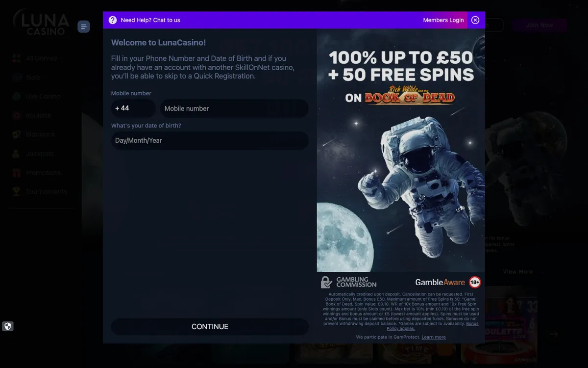The height and width of the screenshot is (368, 588).
Task: Open Members Login
Action: (x=443, y=20)
